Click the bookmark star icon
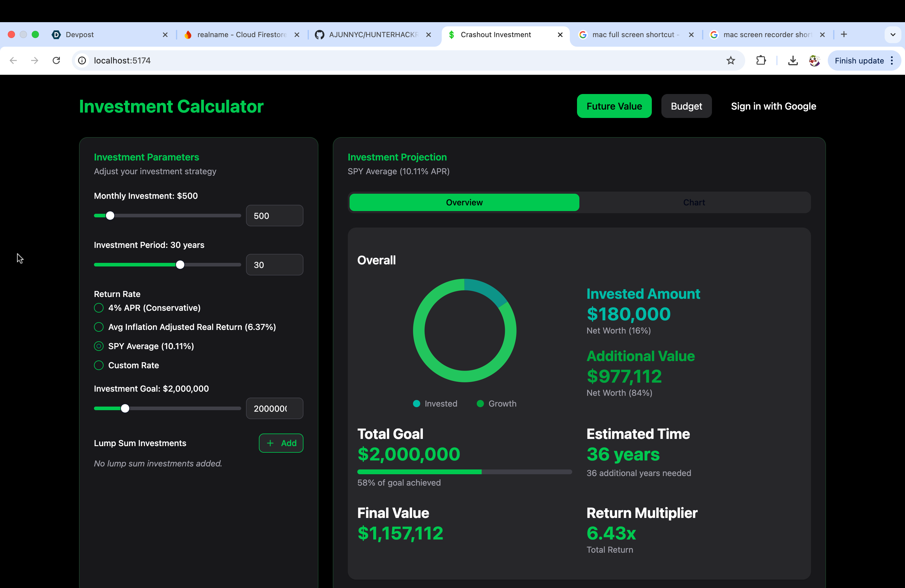The image size is (905, 588). click(x=731, y=60)
